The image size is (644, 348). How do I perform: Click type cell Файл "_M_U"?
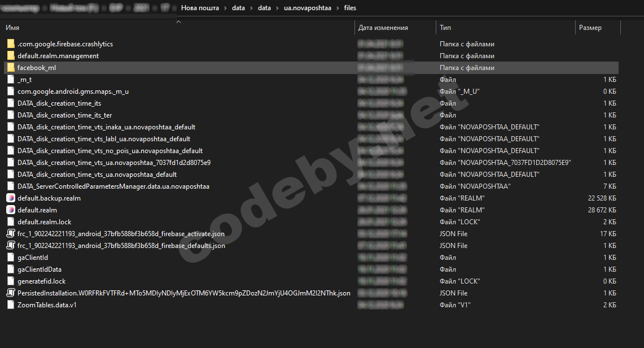(x=459, y=92)
